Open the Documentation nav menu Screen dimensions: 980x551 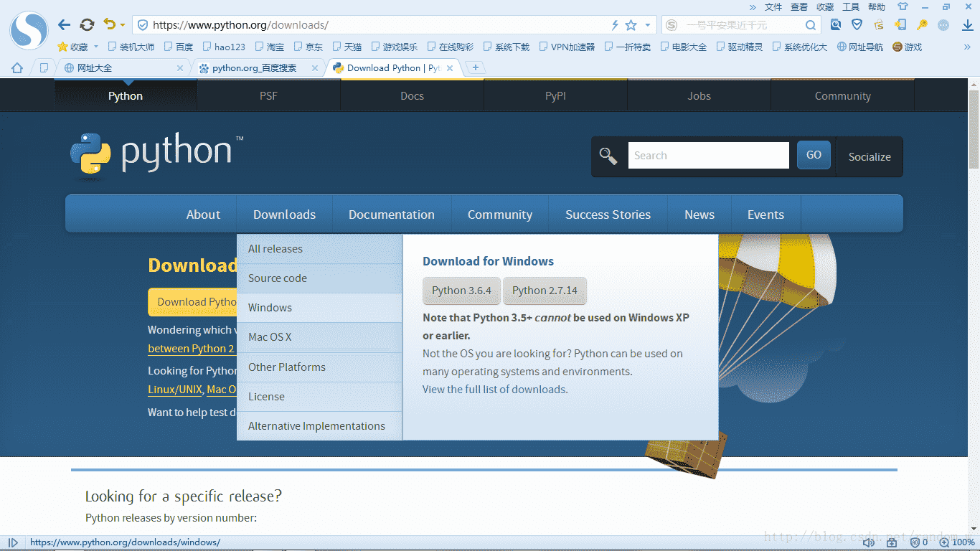point(392,215)
